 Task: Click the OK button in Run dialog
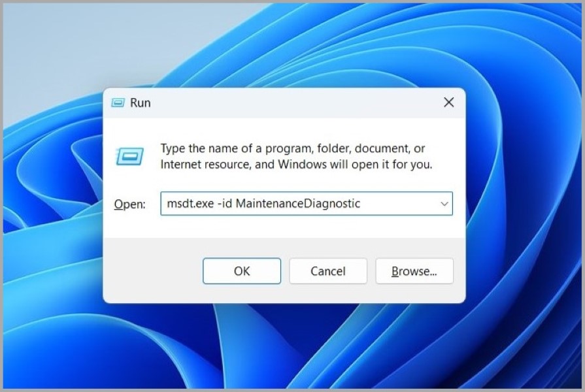[x=242, y=270]
